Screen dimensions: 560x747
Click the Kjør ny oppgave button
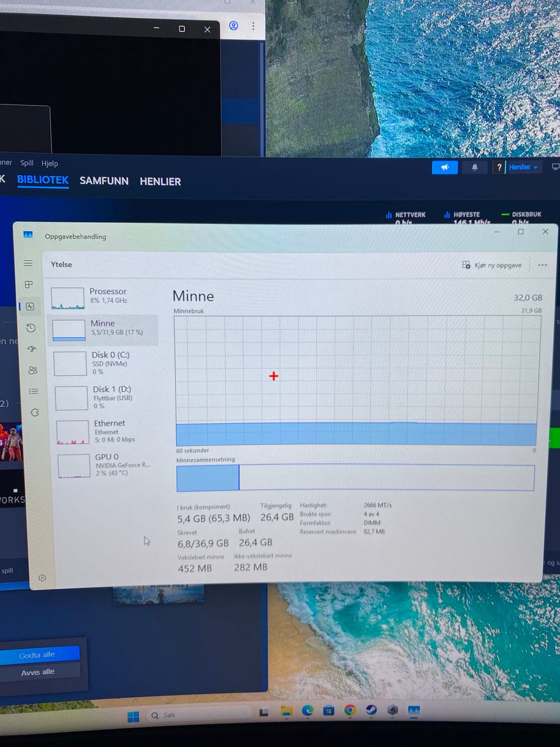tap(492, 265)
